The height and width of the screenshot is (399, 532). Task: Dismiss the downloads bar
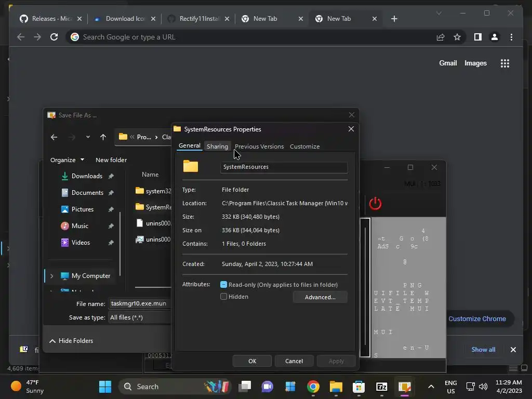click(x=513, y=350)
